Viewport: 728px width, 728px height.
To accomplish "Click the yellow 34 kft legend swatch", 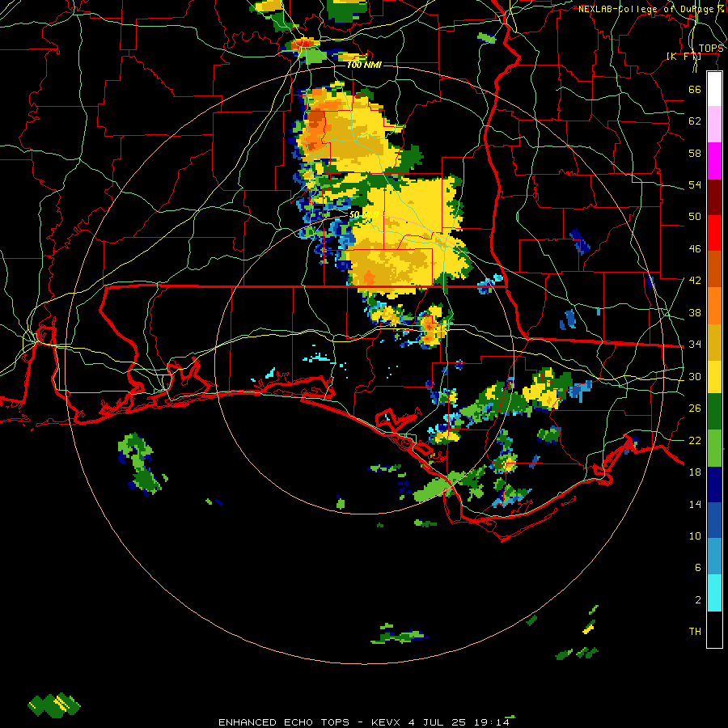I will [x=714, y=376].
